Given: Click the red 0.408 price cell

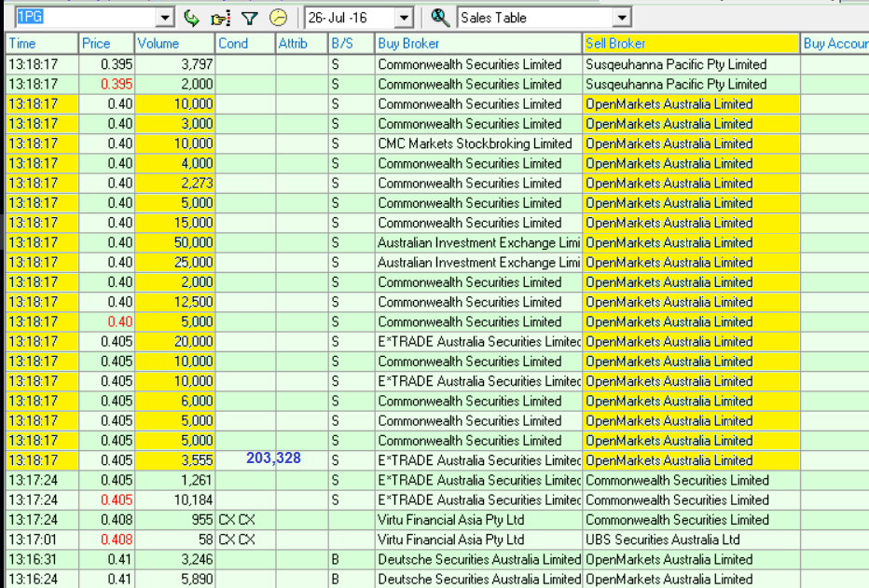Looking at the screenshot, I should (x=106, y=540).
